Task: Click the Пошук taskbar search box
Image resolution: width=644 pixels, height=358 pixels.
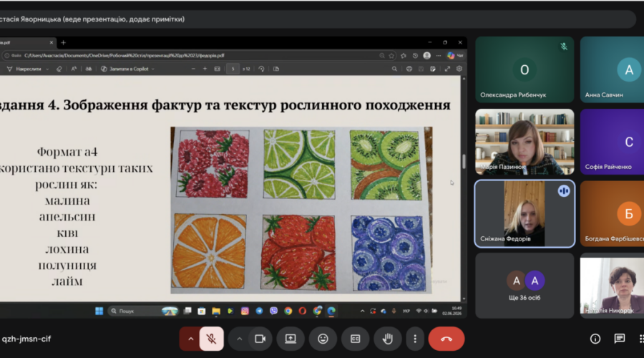Action: pos(144,311)
